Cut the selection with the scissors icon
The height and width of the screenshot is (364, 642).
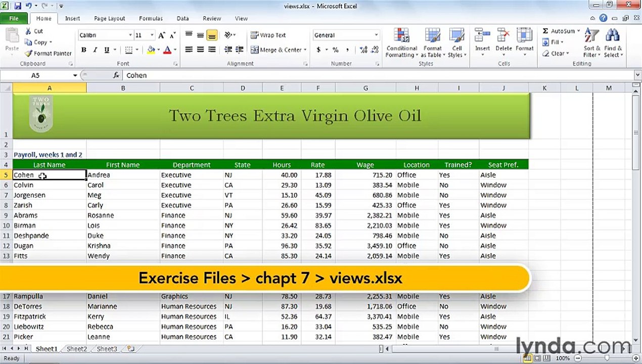(x=28, y=31)
